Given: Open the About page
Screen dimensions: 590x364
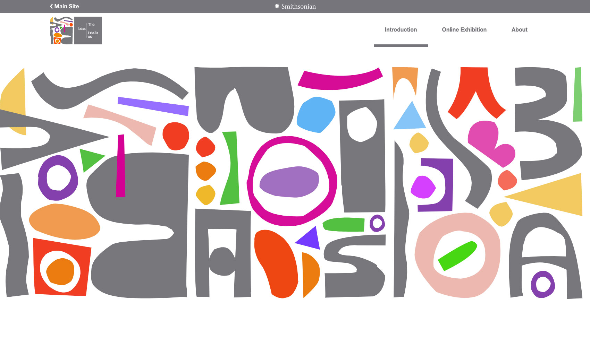Looking at the screenshot, I should tap(519, 30).
